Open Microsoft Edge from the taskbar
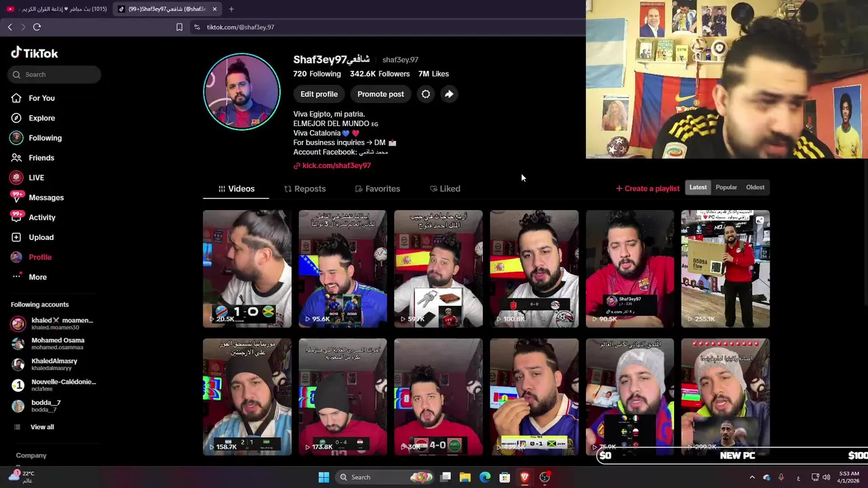 coord(485,477)
